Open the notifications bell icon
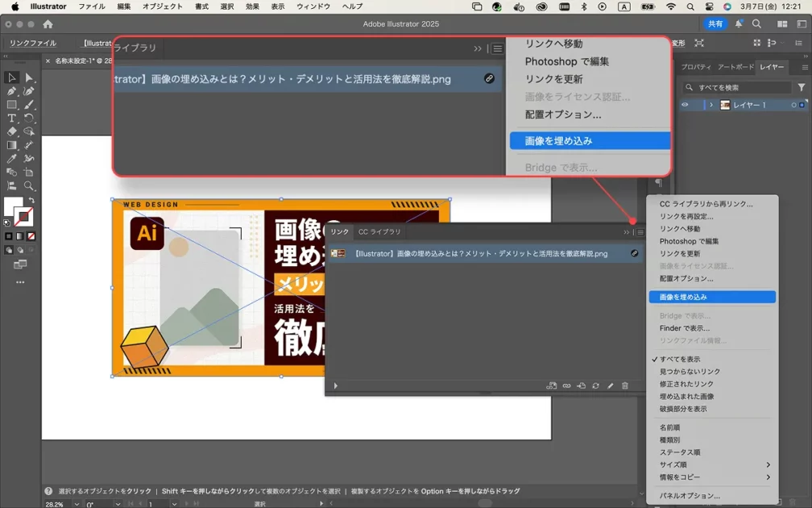This screenshot has height=508, width=812. [x=738, y=24]
